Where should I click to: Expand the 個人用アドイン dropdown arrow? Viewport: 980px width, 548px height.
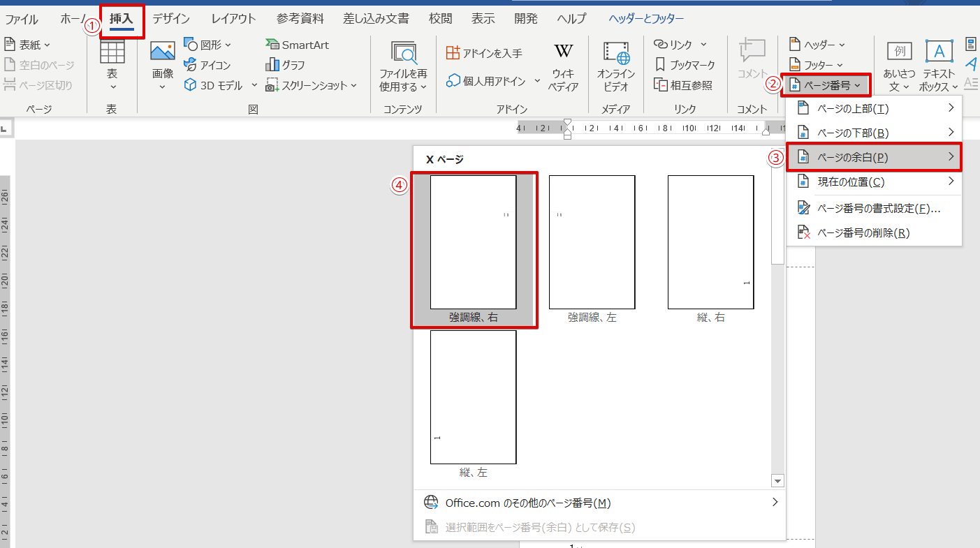click(x=536, y=81)
